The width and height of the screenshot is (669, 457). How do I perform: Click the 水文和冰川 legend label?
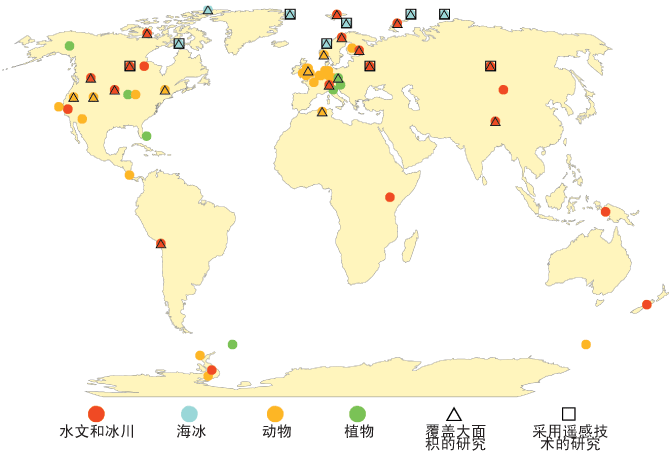click(x=96, y=433)
